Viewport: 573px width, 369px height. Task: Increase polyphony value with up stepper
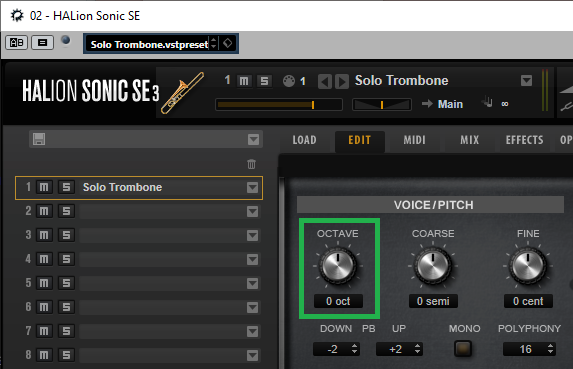click(550, 346)
